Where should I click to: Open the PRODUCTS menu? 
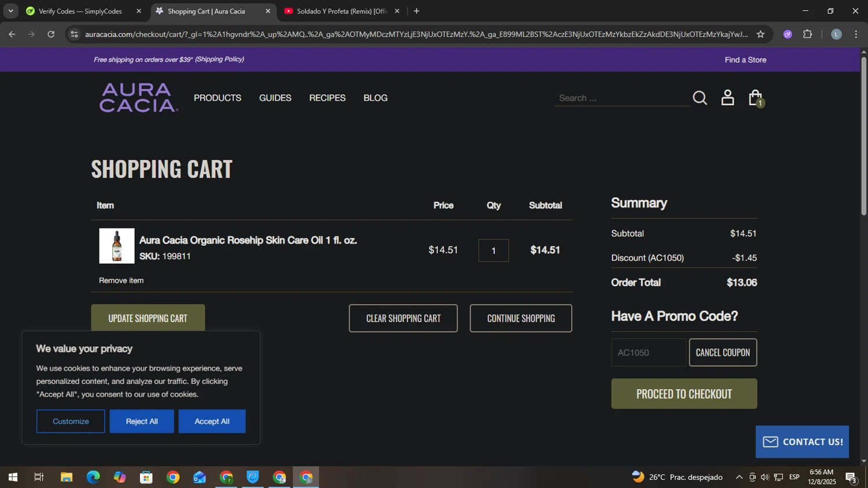218,98
